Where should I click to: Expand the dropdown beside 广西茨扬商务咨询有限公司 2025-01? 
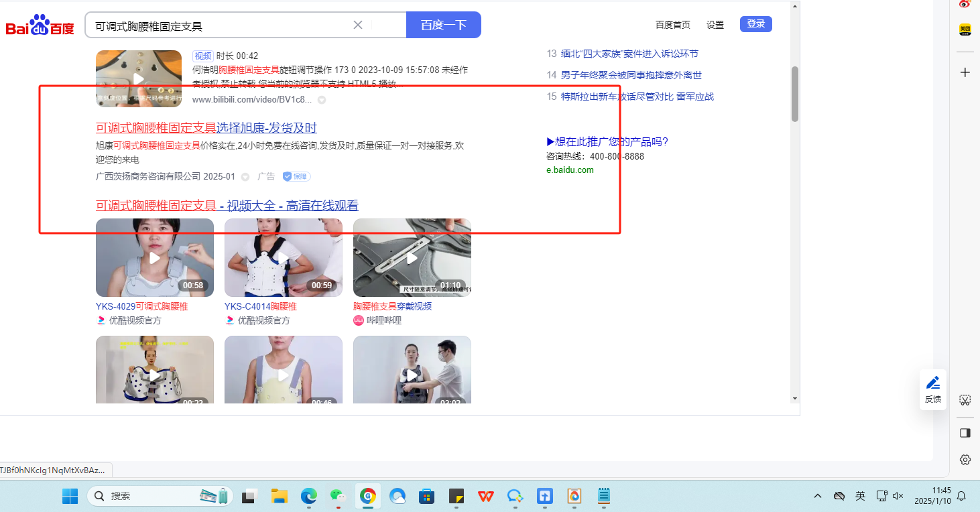[245, 177]
